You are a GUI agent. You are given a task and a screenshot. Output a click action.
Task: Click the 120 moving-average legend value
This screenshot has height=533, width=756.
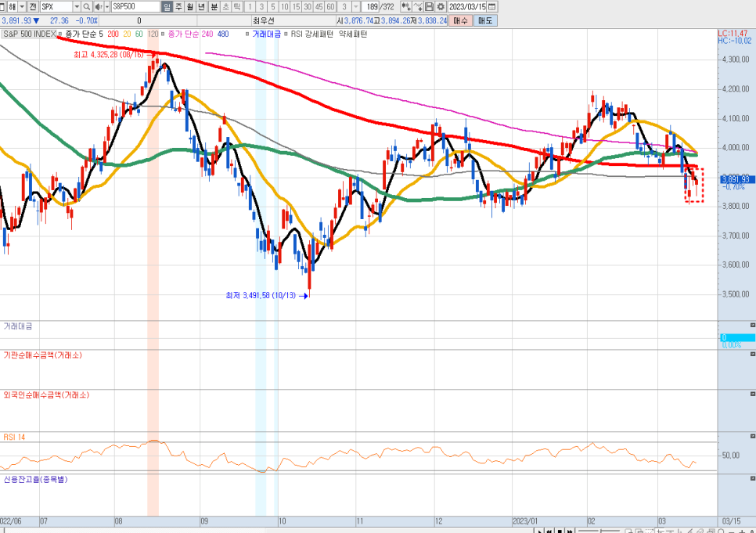tap(153, 34)
